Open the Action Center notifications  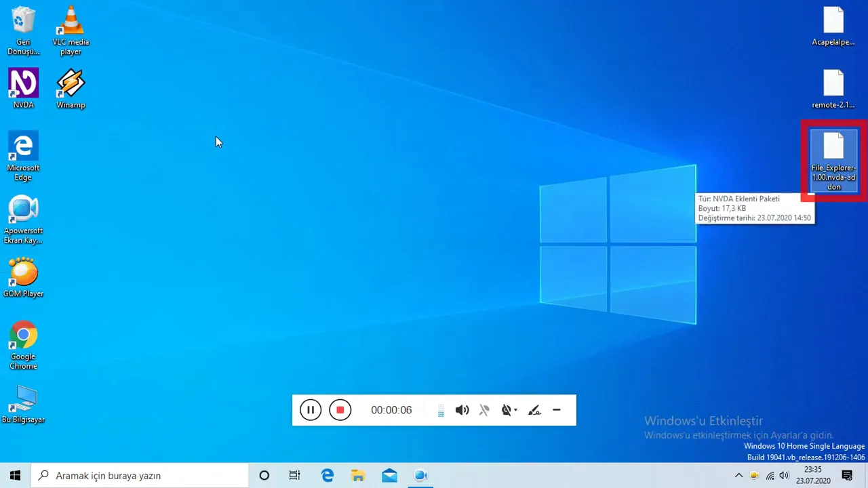(847, 475)
